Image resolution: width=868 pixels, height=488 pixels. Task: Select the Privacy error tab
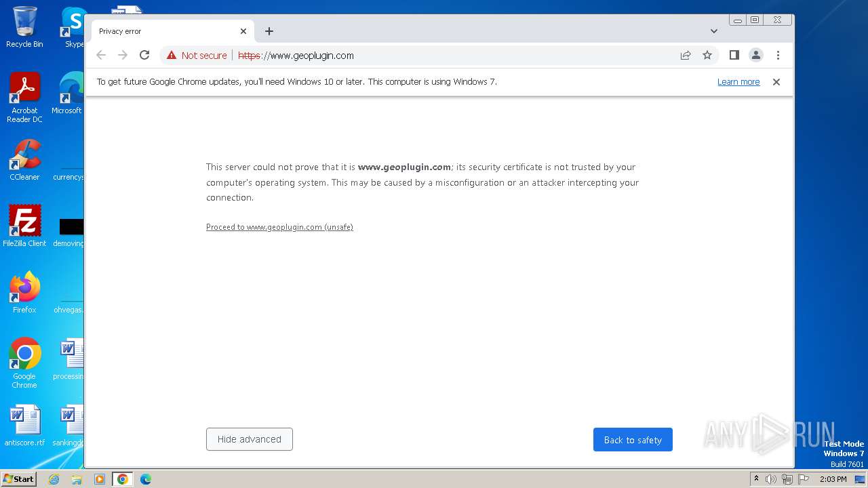173,31
